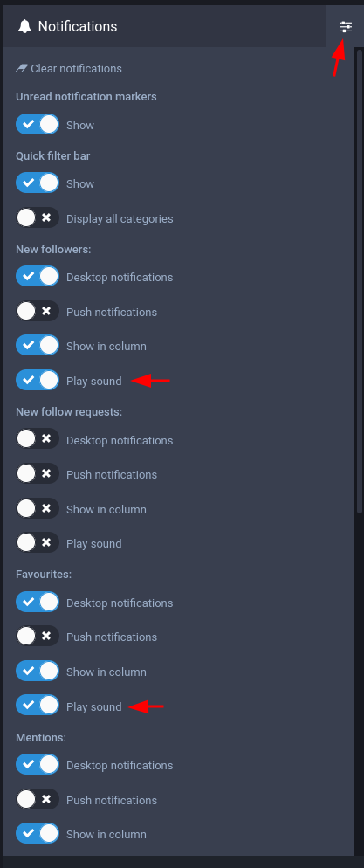Turn off Quick filter bar Show toggle
364x868 pixels.
point(38,183)
